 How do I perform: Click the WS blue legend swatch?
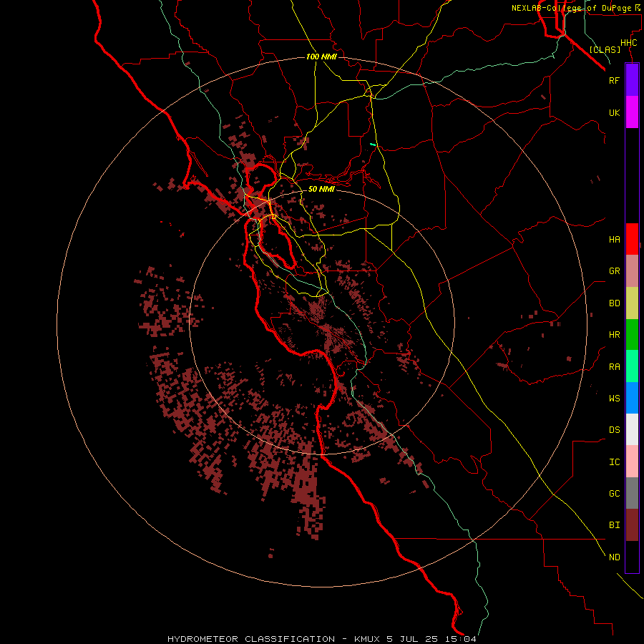632,398
